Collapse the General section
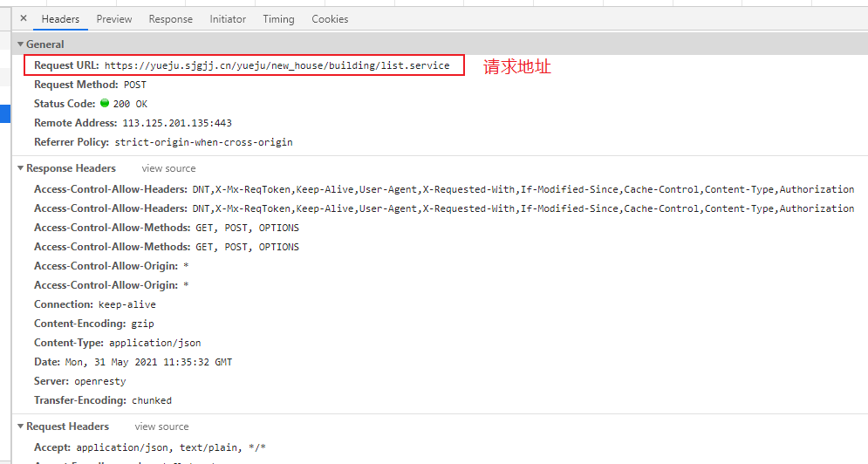 point(20,44)
